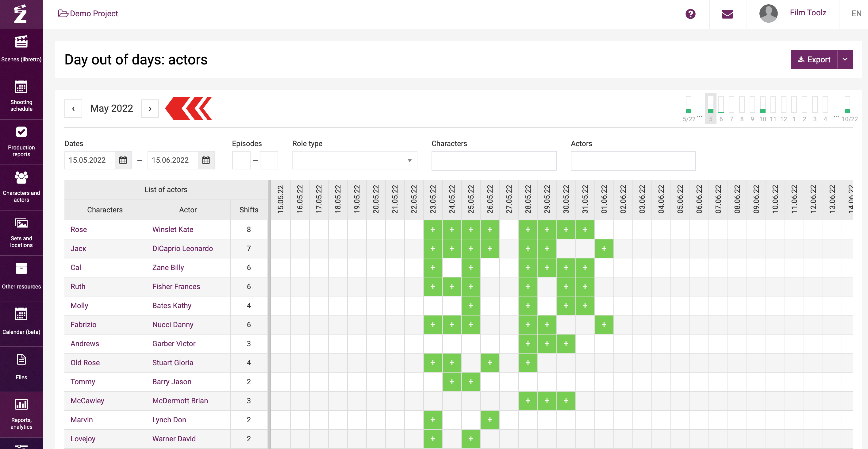Click the user avatar picture
The image size is (868, 449).
click(x=768, y=14)
